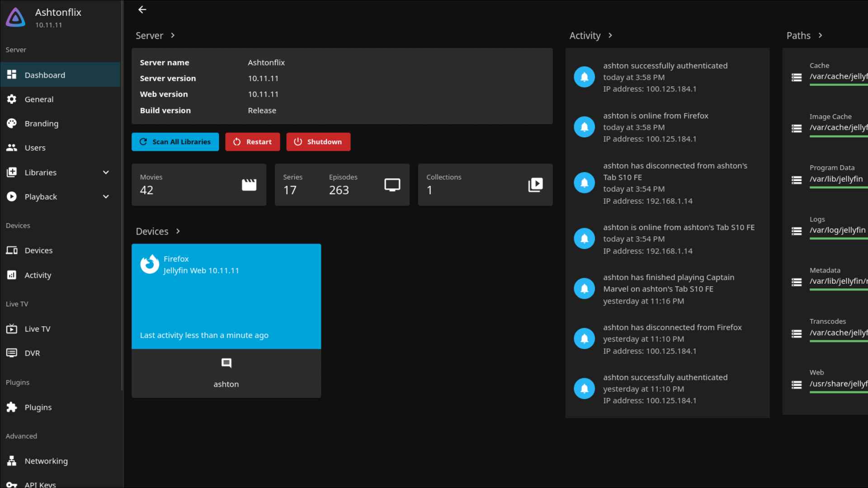The height and width of the screenshot is (488, 868).
Task: Click the Movies clapperboard icon
Action: tap(249, 185)
